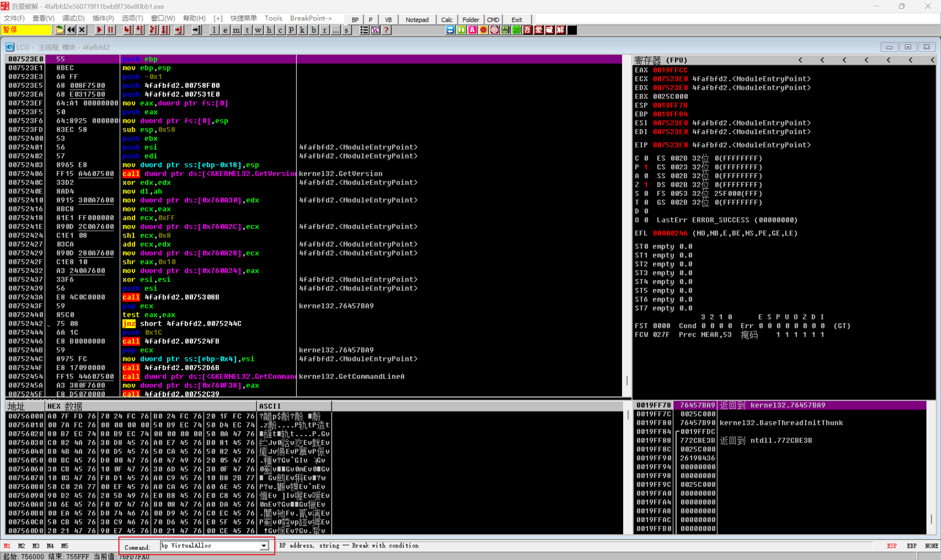Viewport: 941px width, 560px height.
Task: Click the black square toolbar icon
Action: [x=572, y=30]
